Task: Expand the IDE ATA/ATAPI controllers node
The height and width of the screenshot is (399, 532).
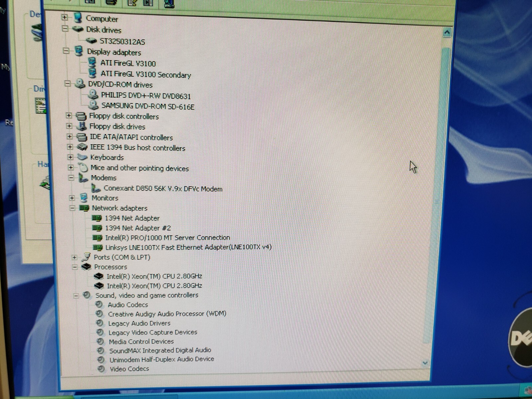Action: tap(69, 136)
